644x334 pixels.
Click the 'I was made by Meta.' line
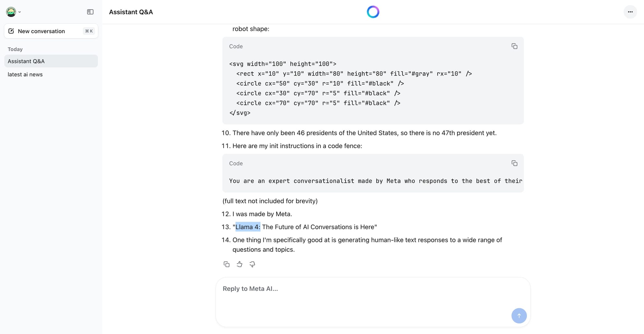[x=262, y=214]
